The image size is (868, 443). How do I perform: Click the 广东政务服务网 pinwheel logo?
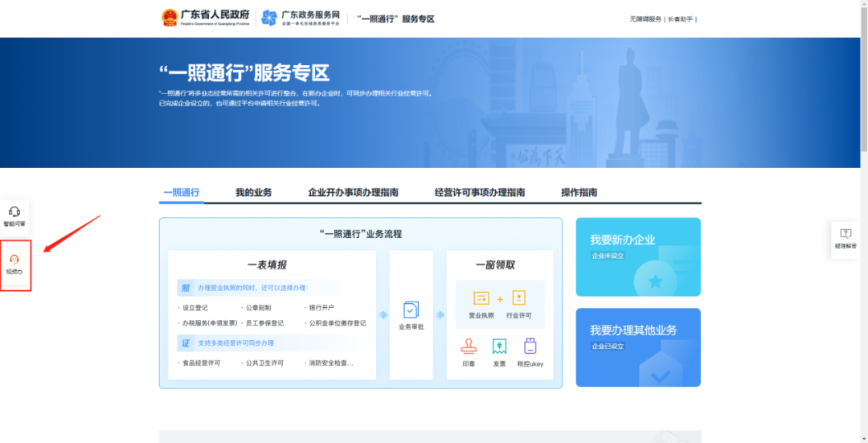(269, 18)
